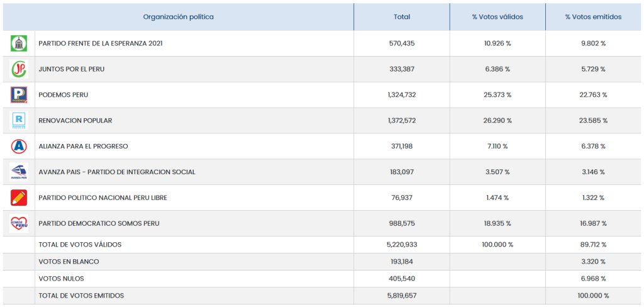Click the VOTOS NULOS row label
Viewport: 644px width, 307px height.
pyautogui.click(x=61, y=279)
